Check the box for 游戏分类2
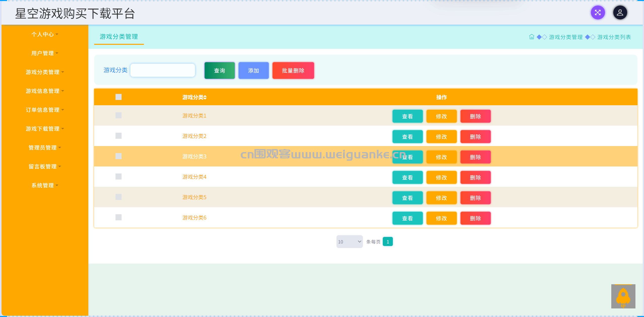The image size is (644, 317). (119, 136)
